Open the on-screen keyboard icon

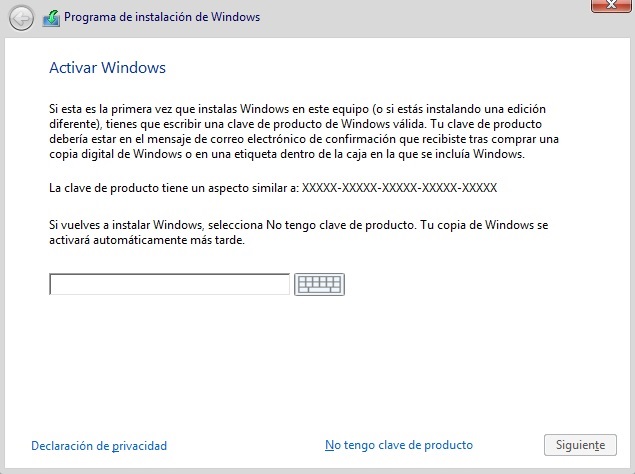319,284
